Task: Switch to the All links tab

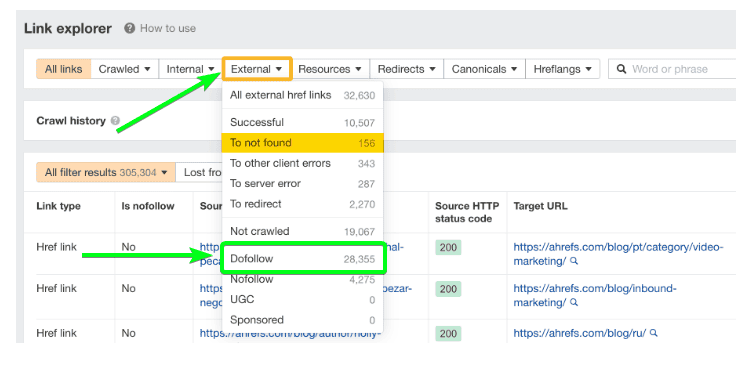Action: coord(64,69)
